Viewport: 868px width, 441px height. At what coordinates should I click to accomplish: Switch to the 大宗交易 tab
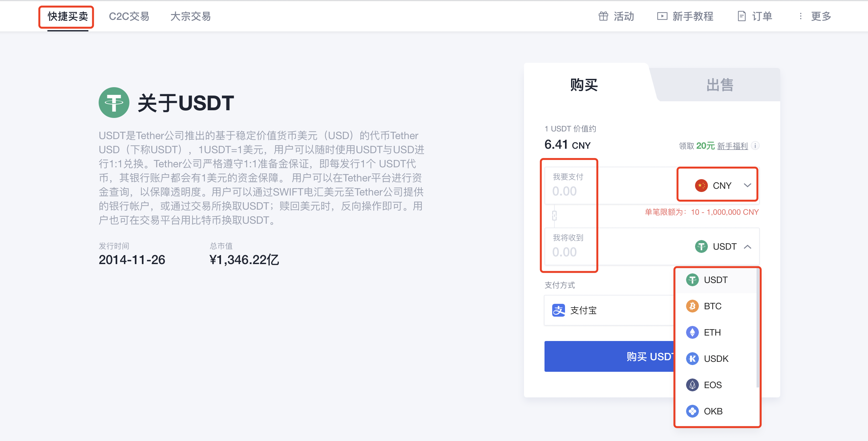[x=191, y=16]
